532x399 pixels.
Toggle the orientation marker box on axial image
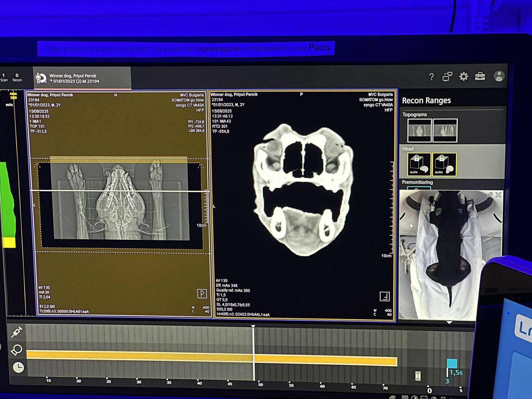[385, 296]
